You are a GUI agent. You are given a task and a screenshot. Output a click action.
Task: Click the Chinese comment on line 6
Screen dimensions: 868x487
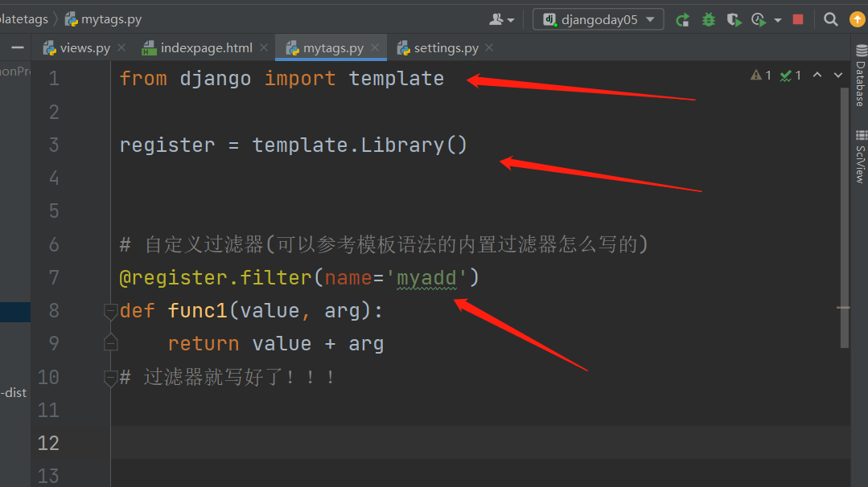[x=384, y=244]
